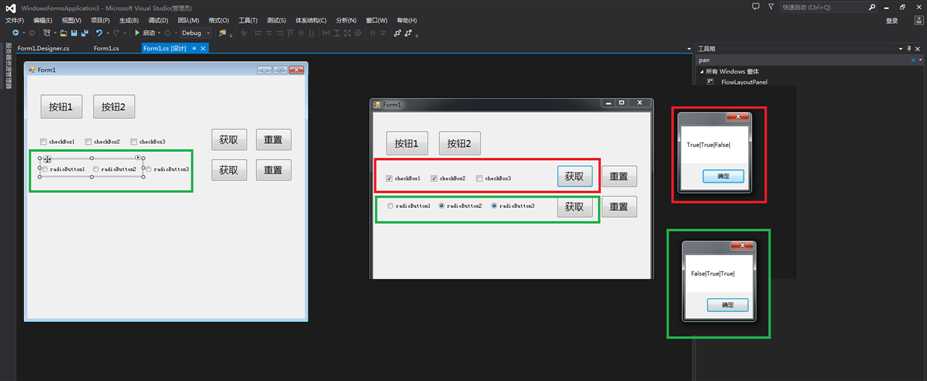Image resolution: width=927 pixels, height=381 pixels.
Task: Click the Open File folder icon
Action: point(63,33)
